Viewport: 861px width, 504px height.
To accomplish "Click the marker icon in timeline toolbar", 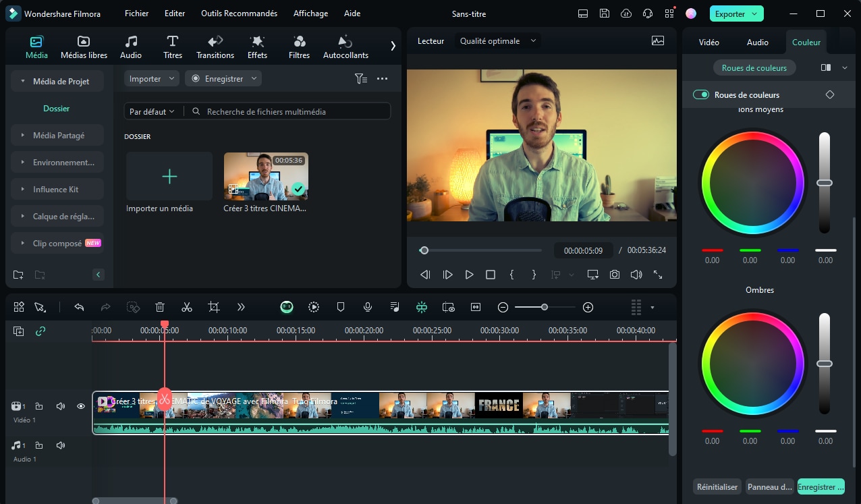I will point(341,307).
